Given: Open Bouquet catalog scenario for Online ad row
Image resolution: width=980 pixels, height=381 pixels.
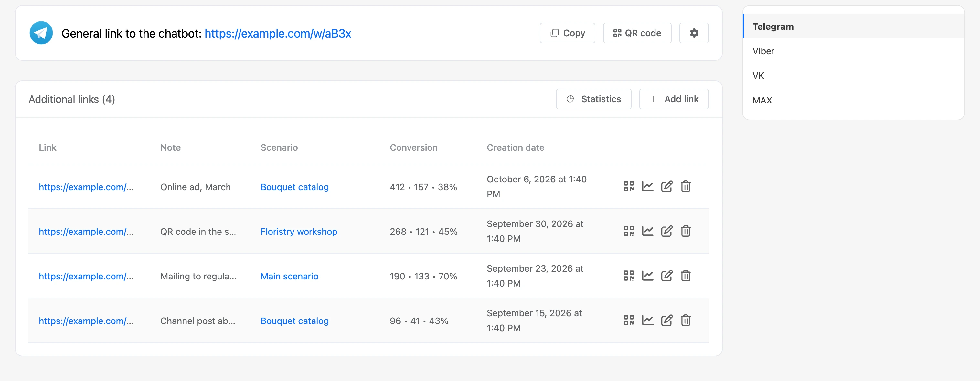Looking at the screenshot, I should click(294, 187).
